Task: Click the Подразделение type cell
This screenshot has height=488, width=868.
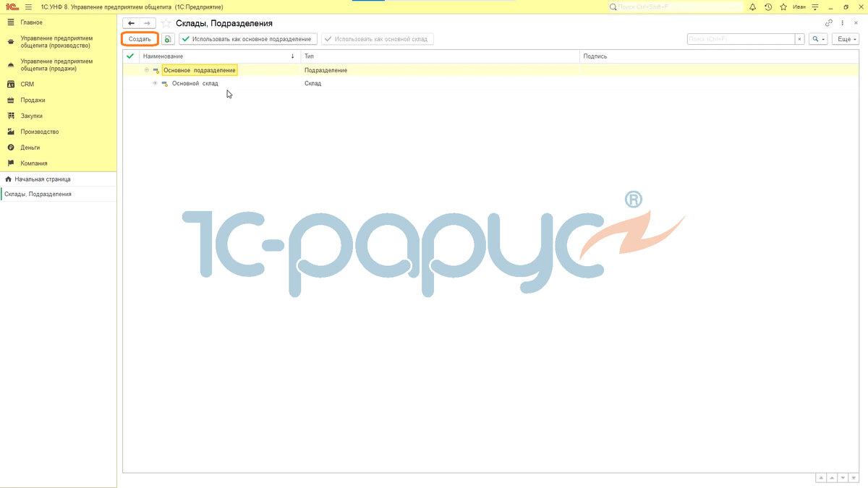Action: pyautogui.click(x=441, y=70)
